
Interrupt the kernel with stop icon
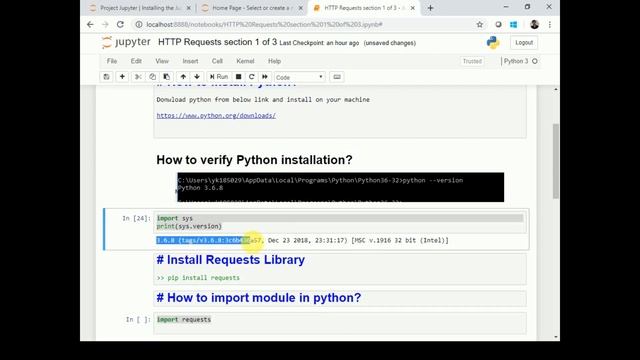238,77
